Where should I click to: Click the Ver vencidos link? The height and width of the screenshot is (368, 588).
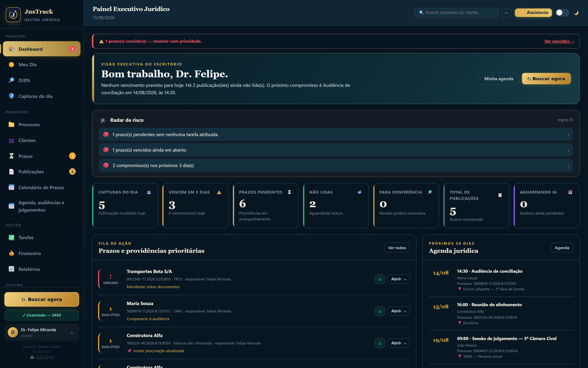(x=559, y=41)
